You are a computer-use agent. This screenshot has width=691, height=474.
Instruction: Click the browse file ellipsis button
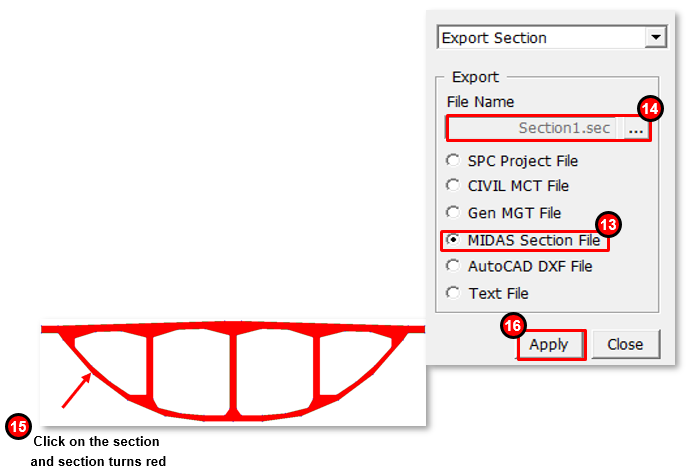[x=637, y=129]
